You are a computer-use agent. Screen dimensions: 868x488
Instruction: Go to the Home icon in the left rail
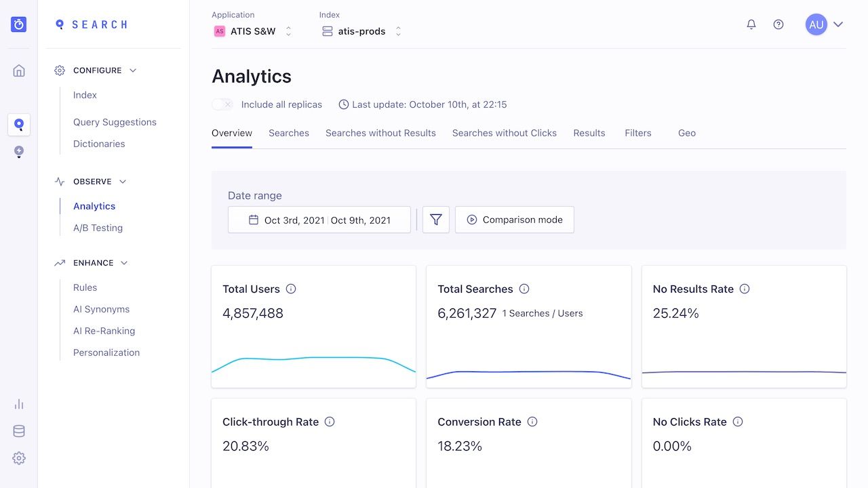(x=19, y=70)
